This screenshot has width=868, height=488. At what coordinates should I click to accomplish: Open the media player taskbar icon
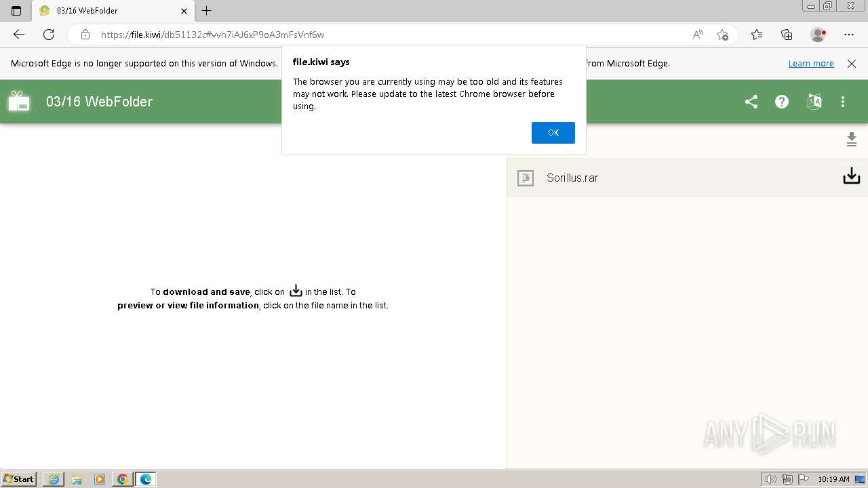click(x=100, y=479)
